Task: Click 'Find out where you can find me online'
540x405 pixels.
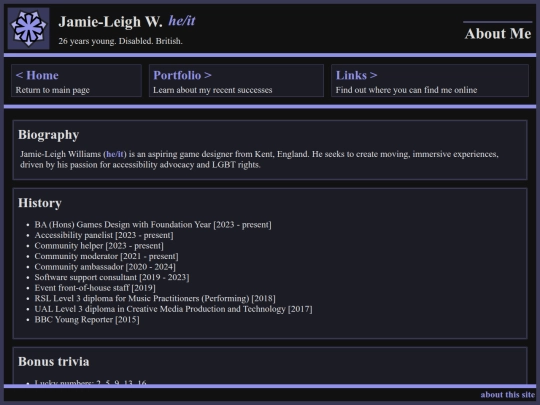Action: pos(406,90)
